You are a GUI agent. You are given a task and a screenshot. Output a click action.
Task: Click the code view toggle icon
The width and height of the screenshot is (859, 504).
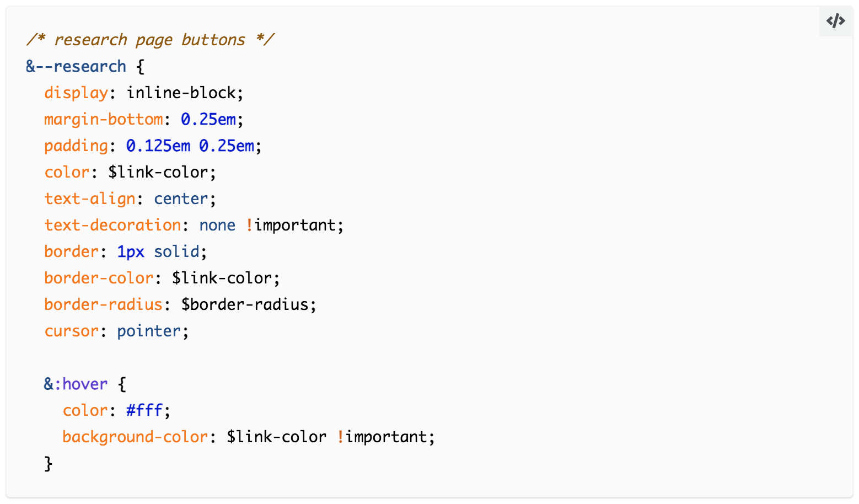pyautogui.click(x=835, y=22)
